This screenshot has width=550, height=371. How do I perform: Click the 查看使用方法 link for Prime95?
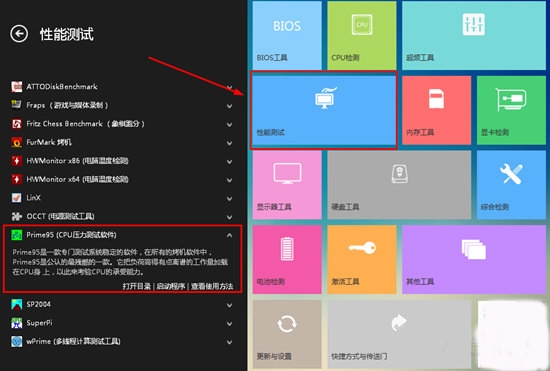pyautogui.click(x=212, y=286)
